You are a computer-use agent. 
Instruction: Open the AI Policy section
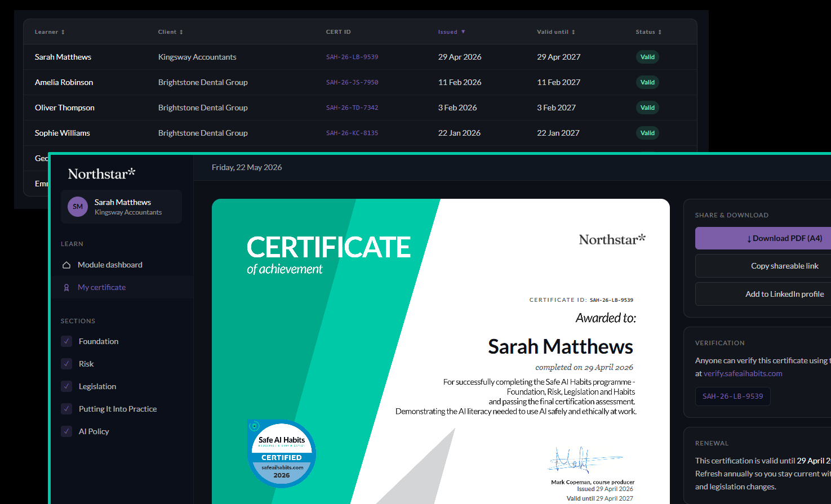click(94, 431)
